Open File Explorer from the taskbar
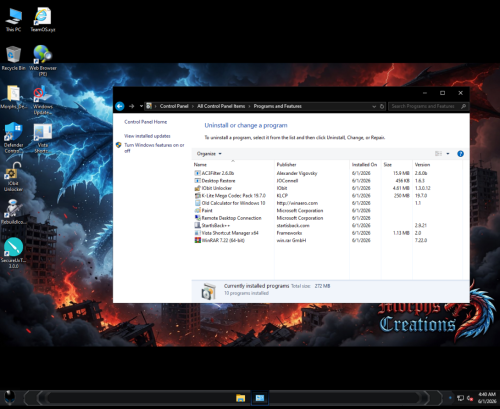This screenshot has height=409, width=500. (x=240, y=398)
